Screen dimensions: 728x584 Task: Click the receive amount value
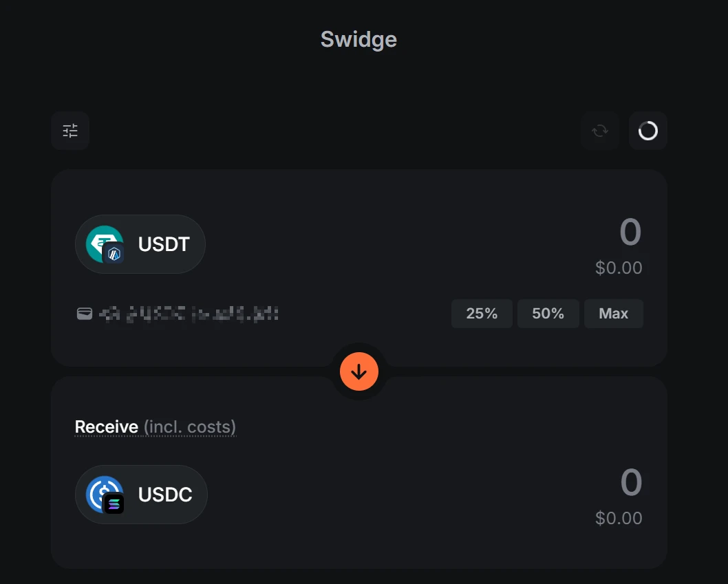tap(630, 483)
